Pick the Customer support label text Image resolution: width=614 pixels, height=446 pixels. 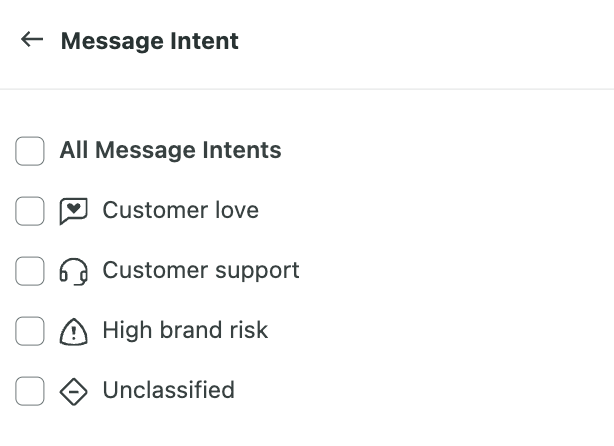(201, 271)
